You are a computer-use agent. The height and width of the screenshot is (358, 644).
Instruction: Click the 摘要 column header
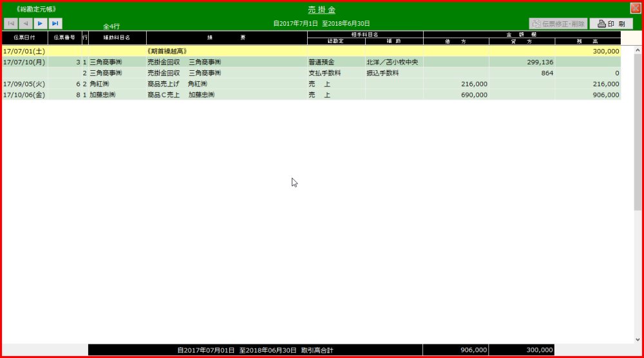(x=226, y=38)
